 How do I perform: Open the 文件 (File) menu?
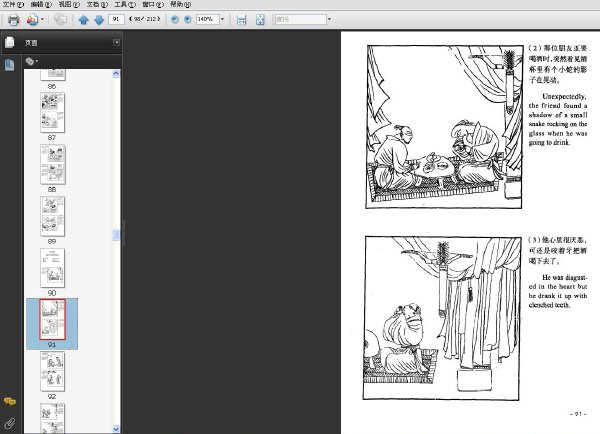(x=13, y=4)
